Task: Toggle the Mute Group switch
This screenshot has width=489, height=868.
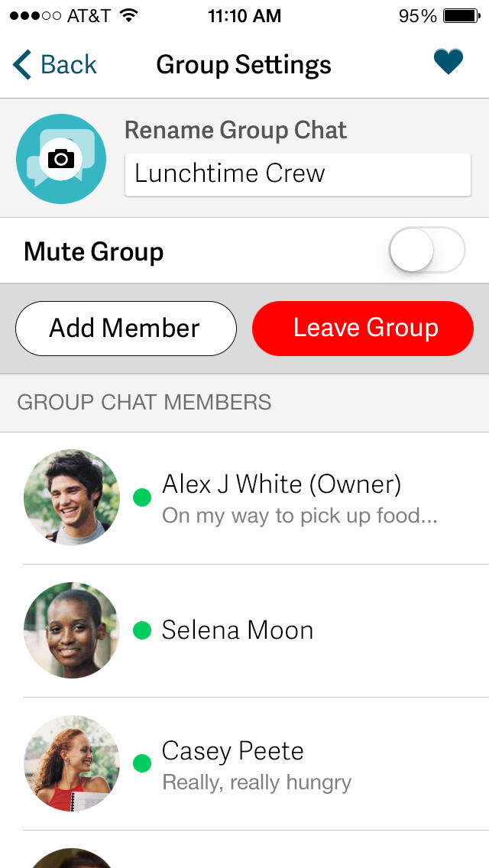Action: click(426, 250)
